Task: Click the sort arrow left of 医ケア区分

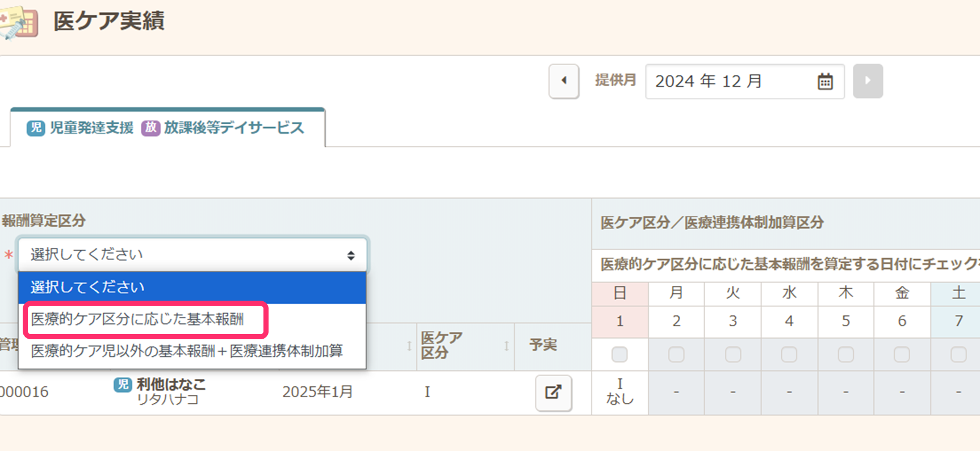Action: pyautogui.click(x=409, y=345)
